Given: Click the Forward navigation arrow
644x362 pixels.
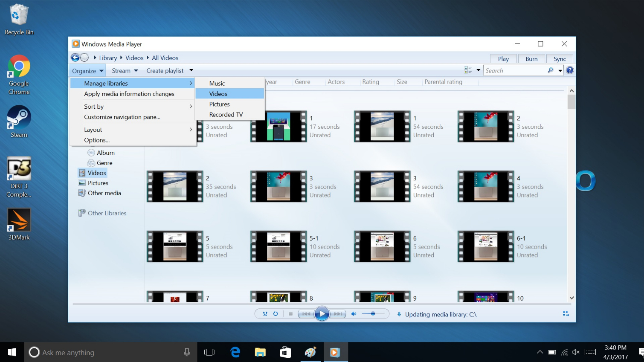Looking at the screenshot, I should pos(84,58).
